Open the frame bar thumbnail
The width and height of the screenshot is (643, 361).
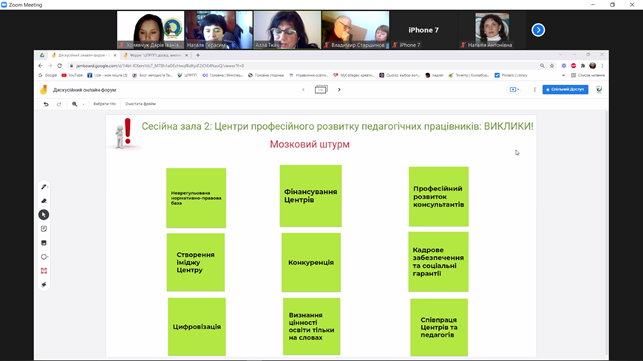[321, 89]
